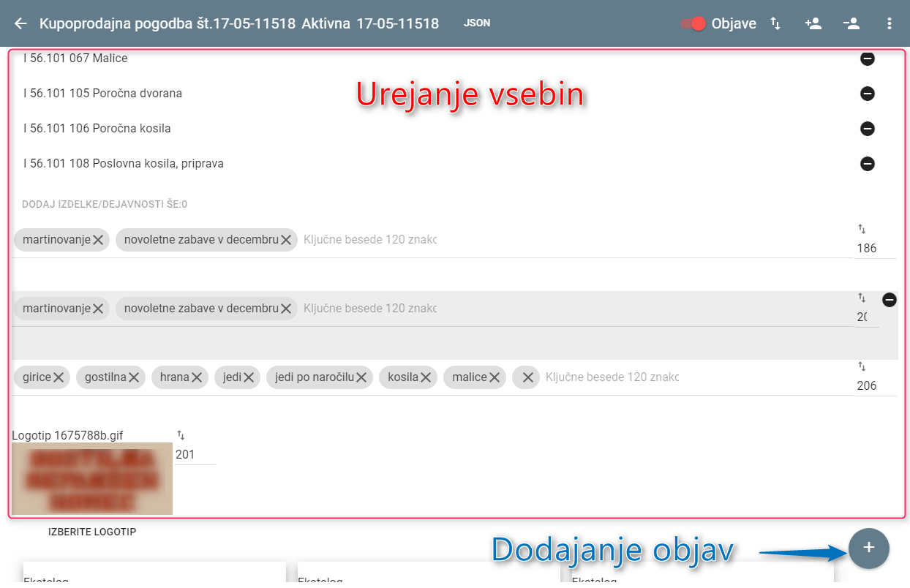The height and width of the screenshot is (588, 910).
Task: Click the sort arrows icon in header
Action: [x=775, y=23]
